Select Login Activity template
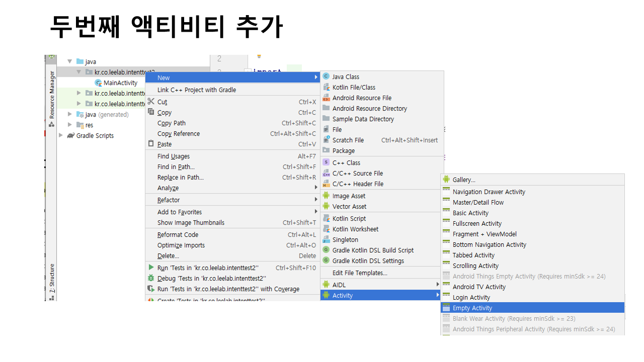The width and height of the screenshot is (644, 362). (x=471, y=297)
